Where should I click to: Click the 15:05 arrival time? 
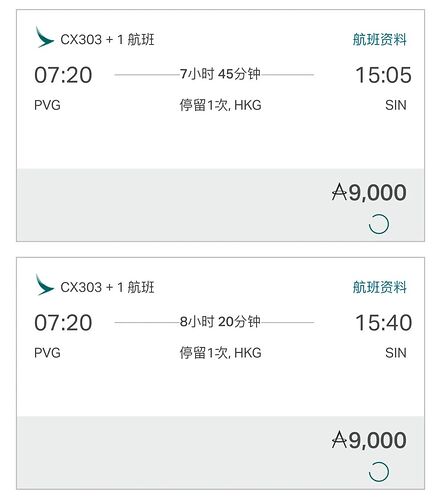tap(383, 75)
